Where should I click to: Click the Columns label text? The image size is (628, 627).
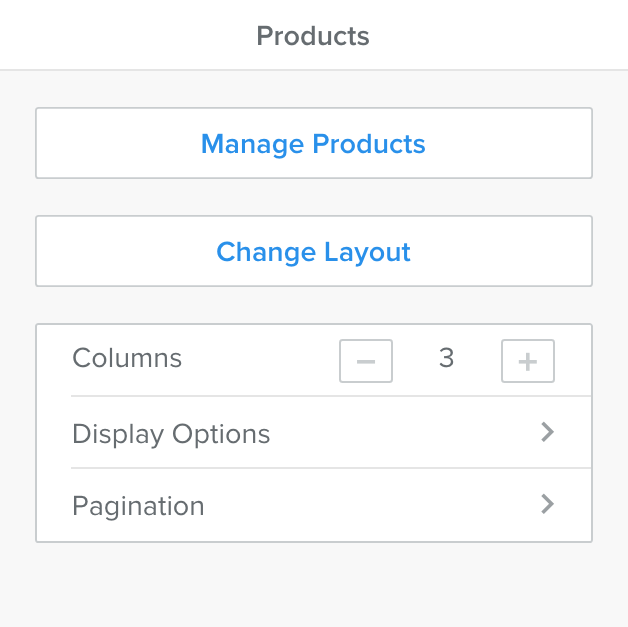(127, 358)
